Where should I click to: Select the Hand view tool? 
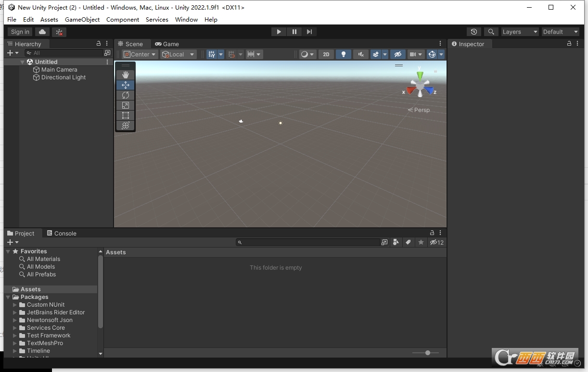click(125, 74)
